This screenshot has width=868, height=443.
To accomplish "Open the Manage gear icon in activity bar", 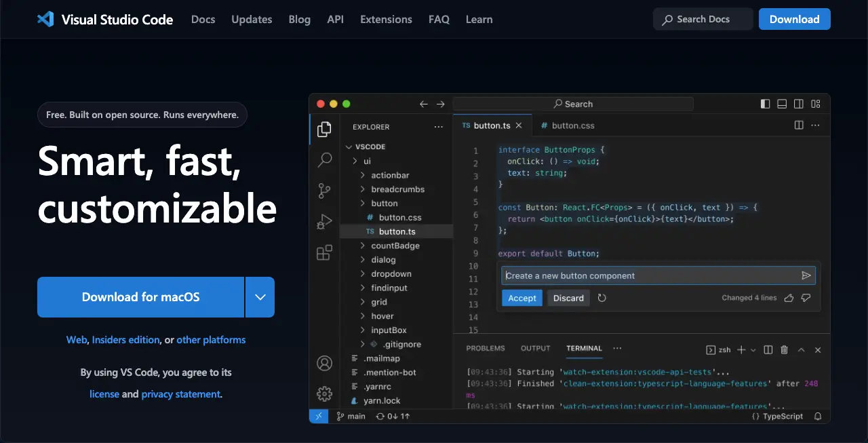I will click(324, 393).
